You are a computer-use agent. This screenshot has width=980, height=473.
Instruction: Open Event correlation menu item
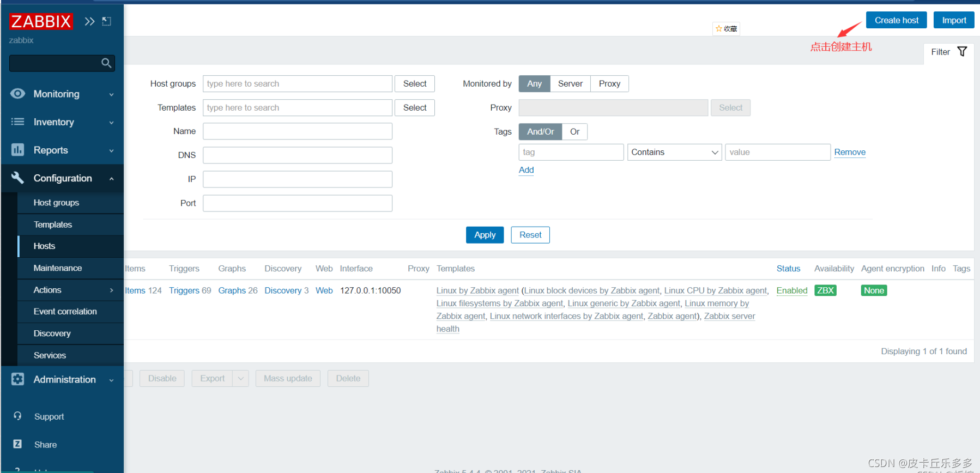[70, 312]
